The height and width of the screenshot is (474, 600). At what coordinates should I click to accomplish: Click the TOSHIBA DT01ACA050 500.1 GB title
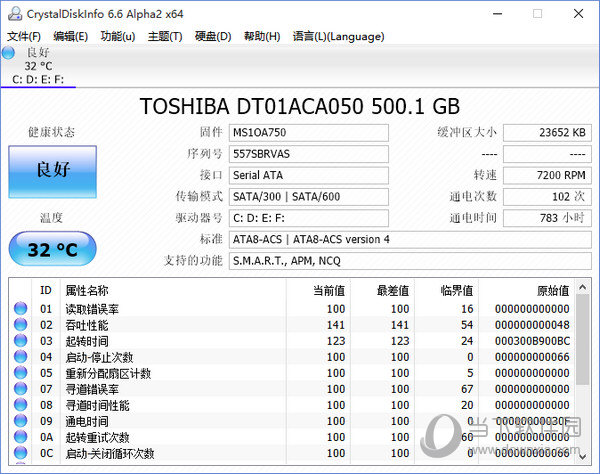(300, 106)
